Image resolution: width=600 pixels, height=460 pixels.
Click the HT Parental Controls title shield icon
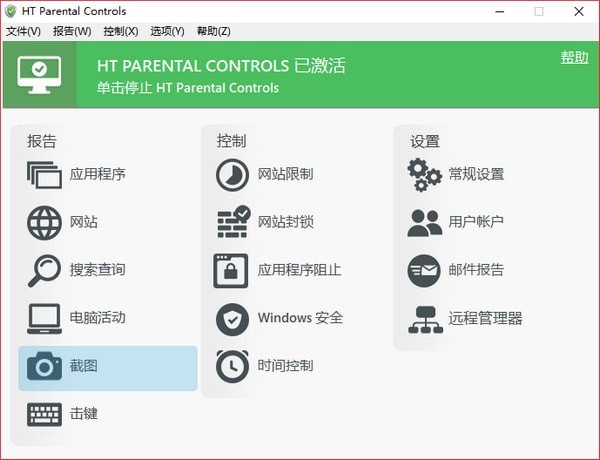click(11, 11)
